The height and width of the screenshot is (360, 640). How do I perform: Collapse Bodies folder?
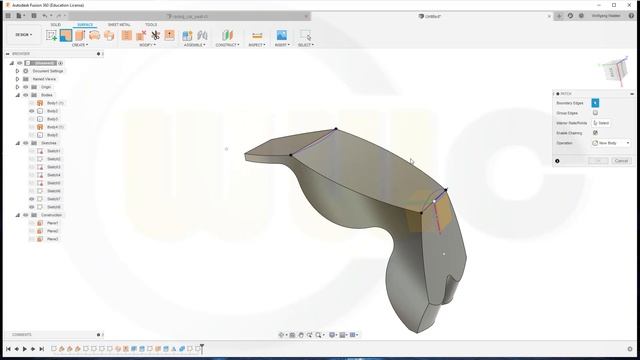(18, 95)
